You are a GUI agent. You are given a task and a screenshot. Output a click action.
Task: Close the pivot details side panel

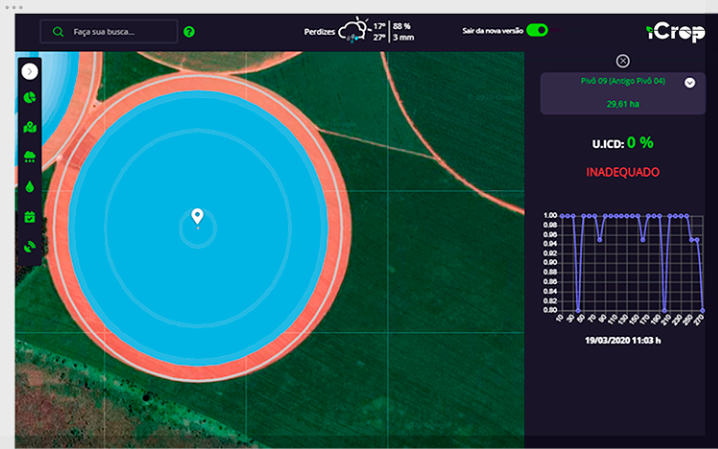pyautogui.click(x=623, y=61)
